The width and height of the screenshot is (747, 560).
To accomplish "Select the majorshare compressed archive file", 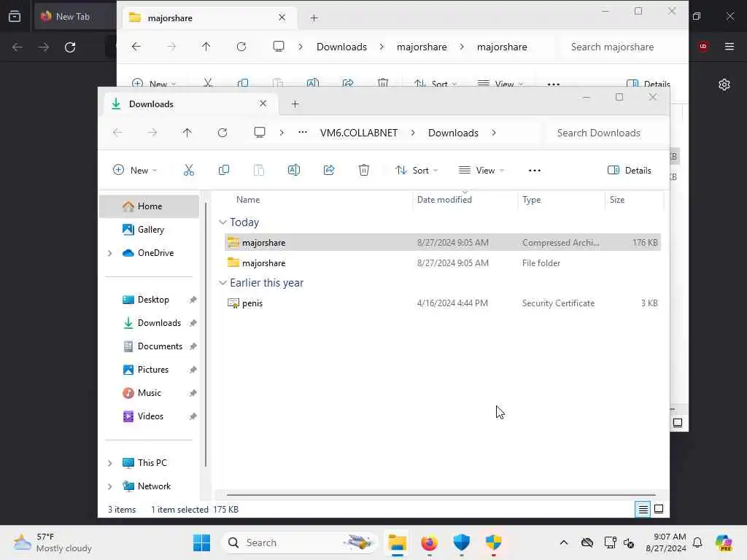I will (443, 242).
